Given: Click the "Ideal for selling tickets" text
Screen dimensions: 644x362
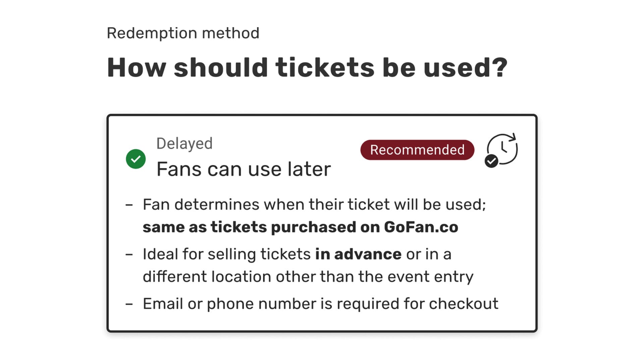Looking at the screenshot, I should (227, 254).
